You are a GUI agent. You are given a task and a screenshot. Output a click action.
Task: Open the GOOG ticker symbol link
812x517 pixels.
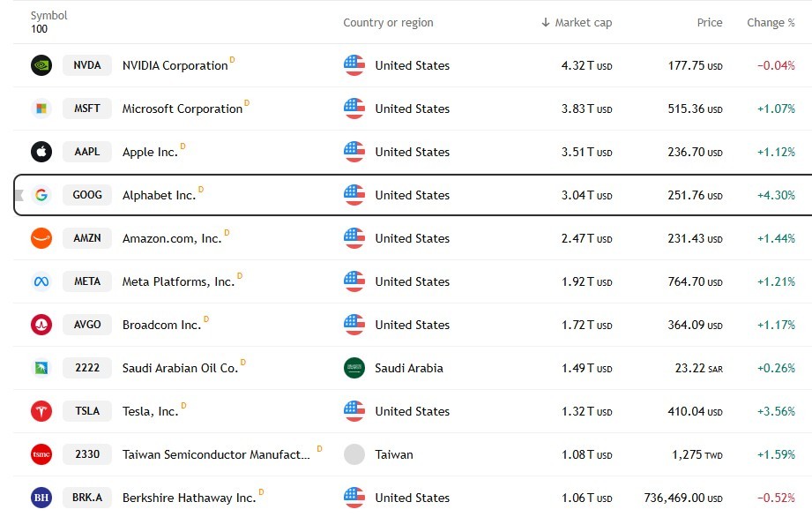[x=87, y=195]
